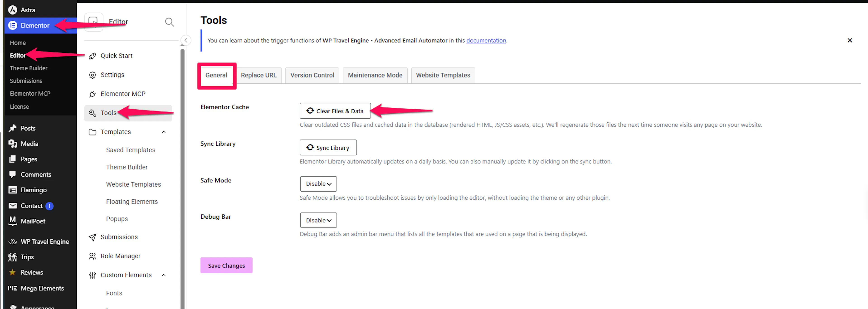The image size is (868, 309).
Task: Click the Tools wrench icon
Action: coord(92,113)
